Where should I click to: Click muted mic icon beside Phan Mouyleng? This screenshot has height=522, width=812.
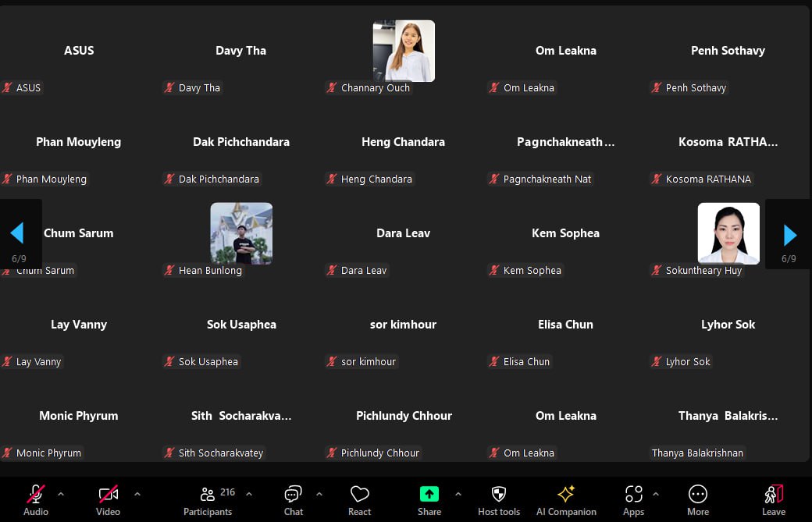7,179
